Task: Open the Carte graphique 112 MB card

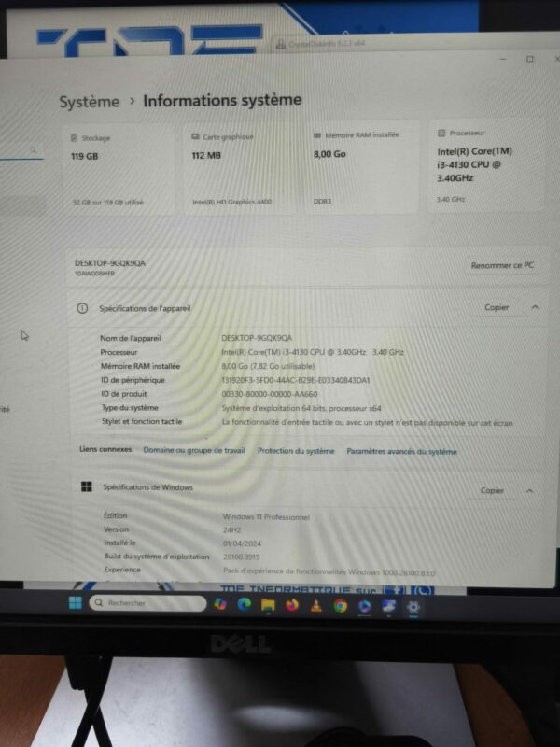Action: (x=240, y=168)
